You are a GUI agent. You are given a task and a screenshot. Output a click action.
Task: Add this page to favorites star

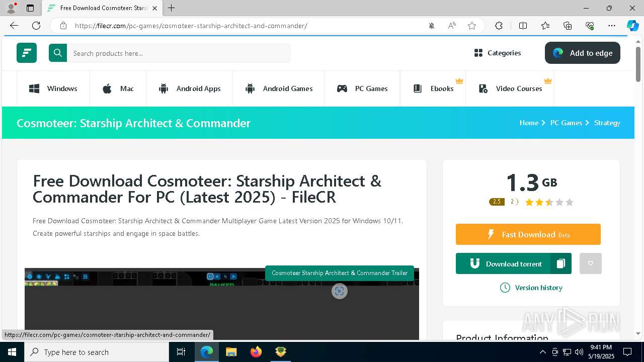pyautogui.click(x=472, y=26)
